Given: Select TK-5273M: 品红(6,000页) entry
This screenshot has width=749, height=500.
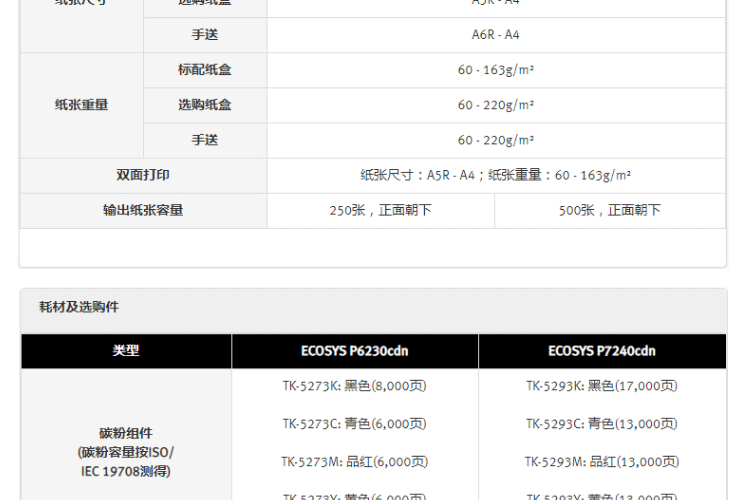Looking at the screenshot, I should (354, 462).
